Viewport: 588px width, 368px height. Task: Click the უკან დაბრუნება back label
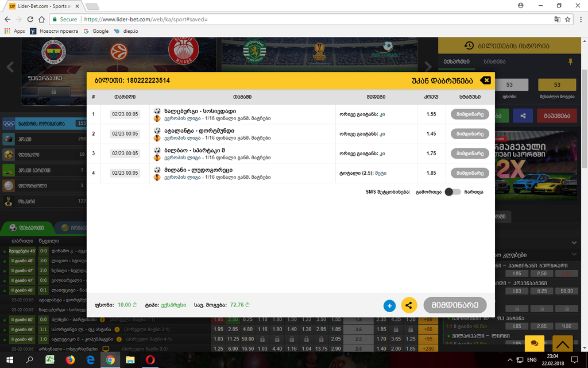tap(442, 80)
